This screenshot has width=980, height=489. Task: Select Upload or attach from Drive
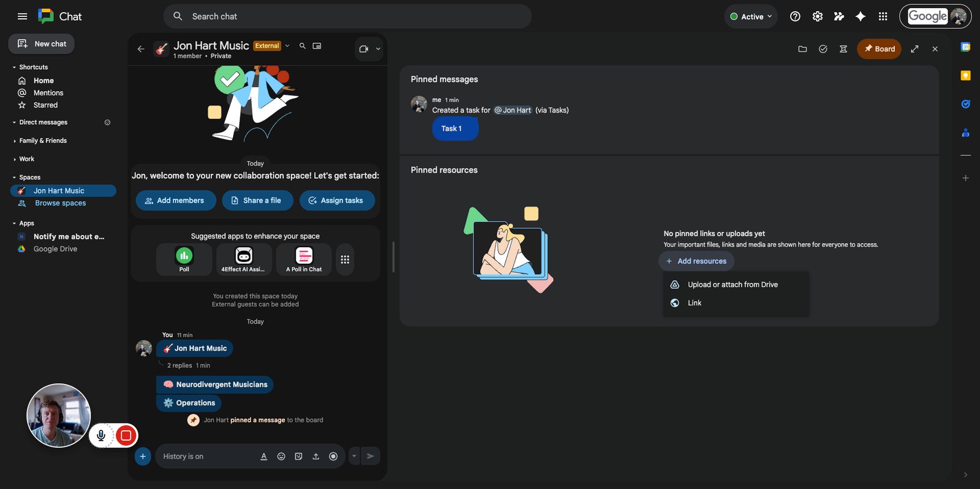736,285
